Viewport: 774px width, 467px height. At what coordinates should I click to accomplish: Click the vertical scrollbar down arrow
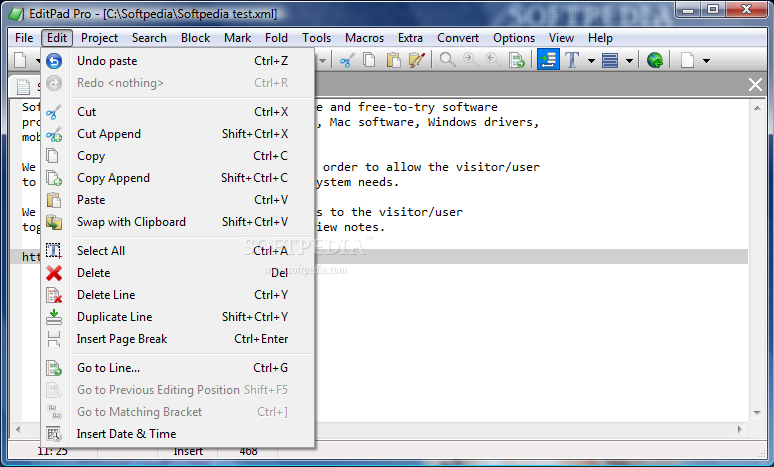(757, 413)
